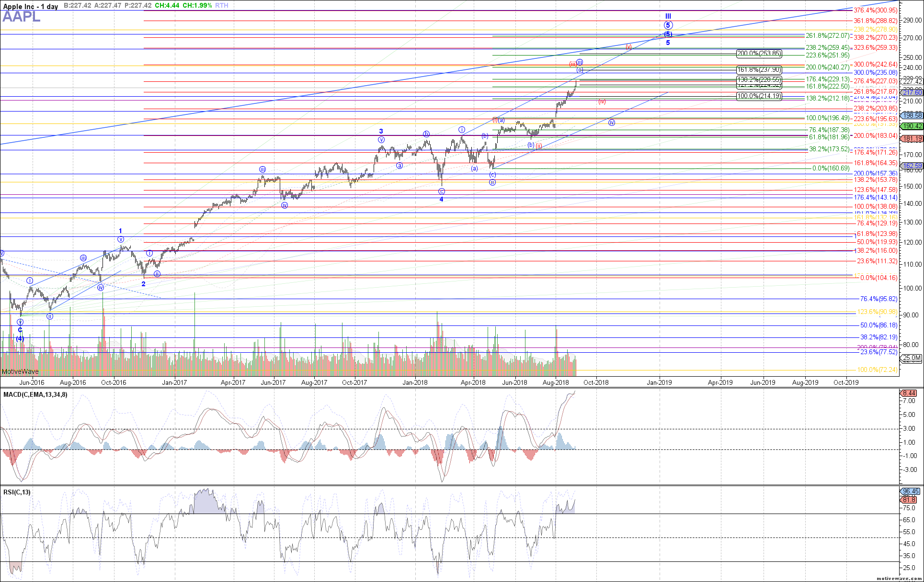
Task: Click the RSI(C,13) study label
Action: pyautogui.click(x=17, y=492)
